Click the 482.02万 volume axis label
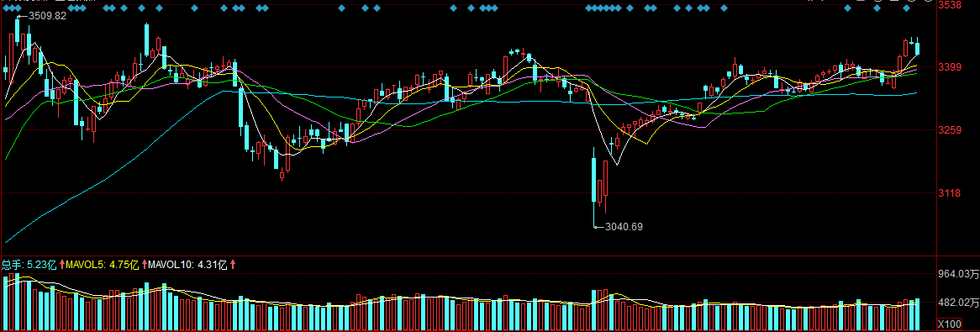This screenshot has width=980, height=332. point(959,303)
